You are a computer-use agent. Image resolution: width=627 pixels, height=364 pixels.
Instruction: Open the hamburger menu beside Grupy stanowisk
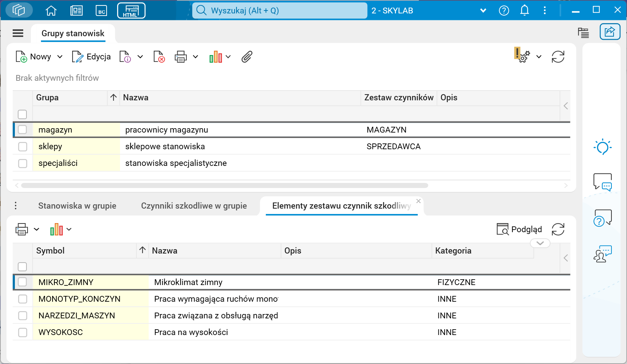coord(18,33)
